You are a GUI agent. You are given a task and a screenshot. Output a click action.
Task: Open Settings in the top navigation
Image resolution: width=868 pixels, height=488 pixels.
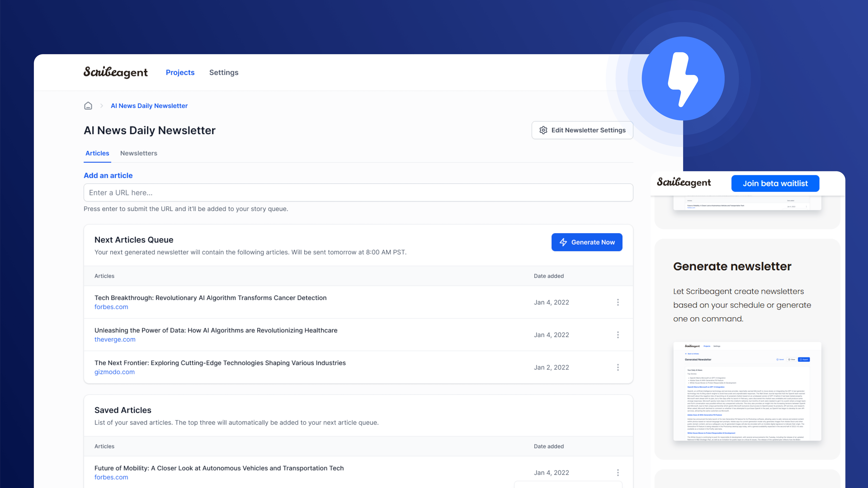[x=223, y=72]
